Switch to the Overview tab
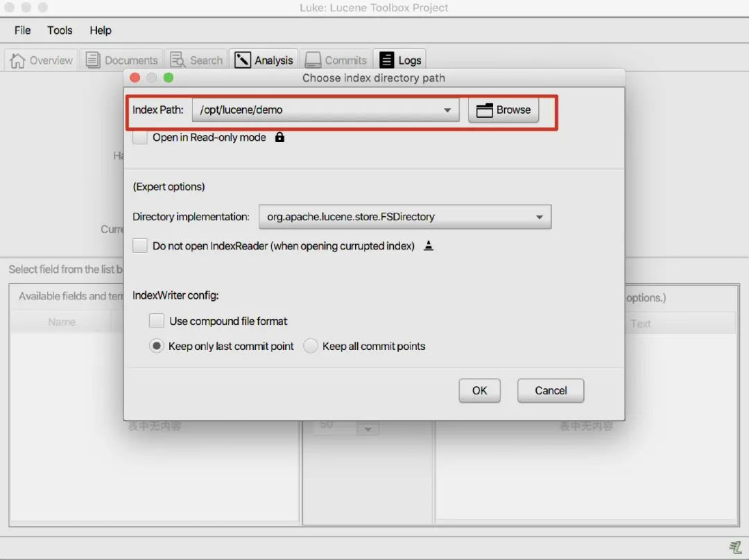This screenshot has width=749, height=560. (x=42, y=60)
